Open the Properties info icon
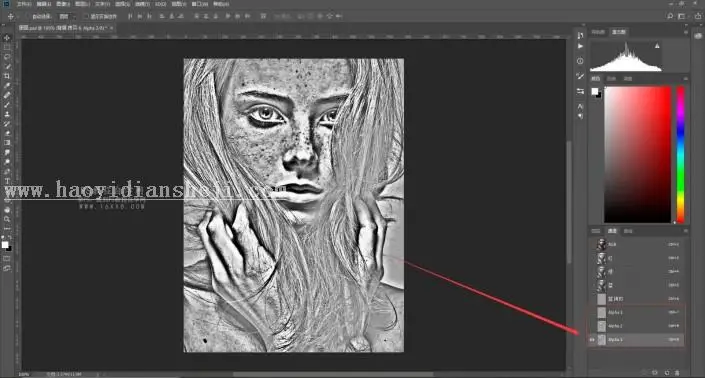 click(x=580, y=61)
